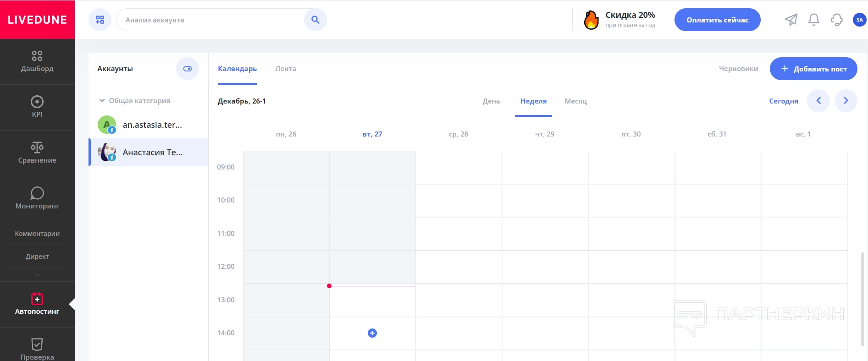This screenshot has height=361, width=868.
Task: Open the support headset icon
Action: 837,20
